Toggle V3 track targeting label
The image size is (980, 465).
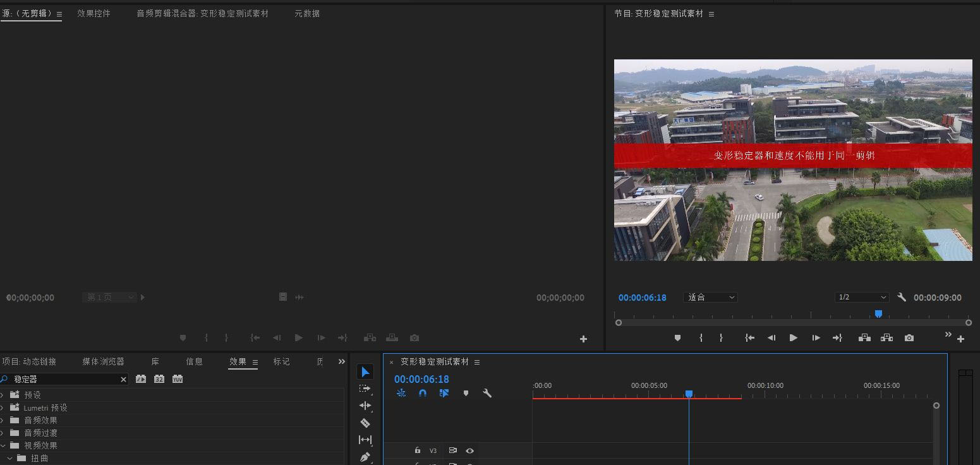point(433,450)
